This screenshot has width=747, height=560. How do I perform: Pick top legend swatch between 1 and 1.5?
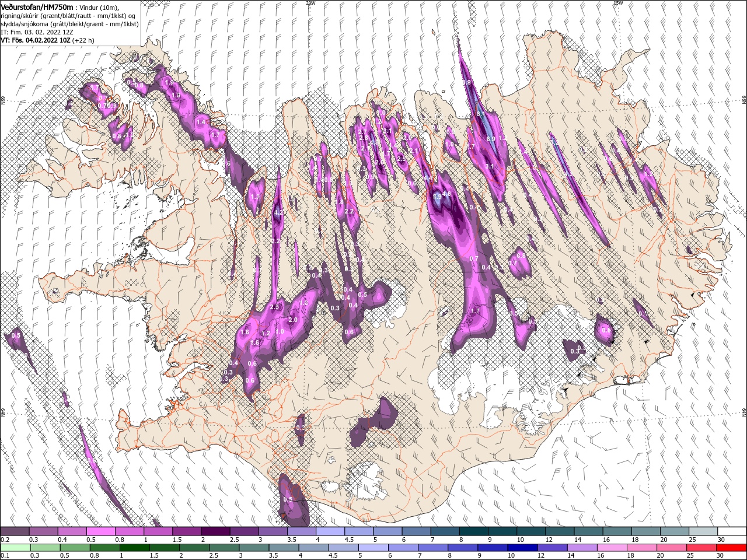158,531
